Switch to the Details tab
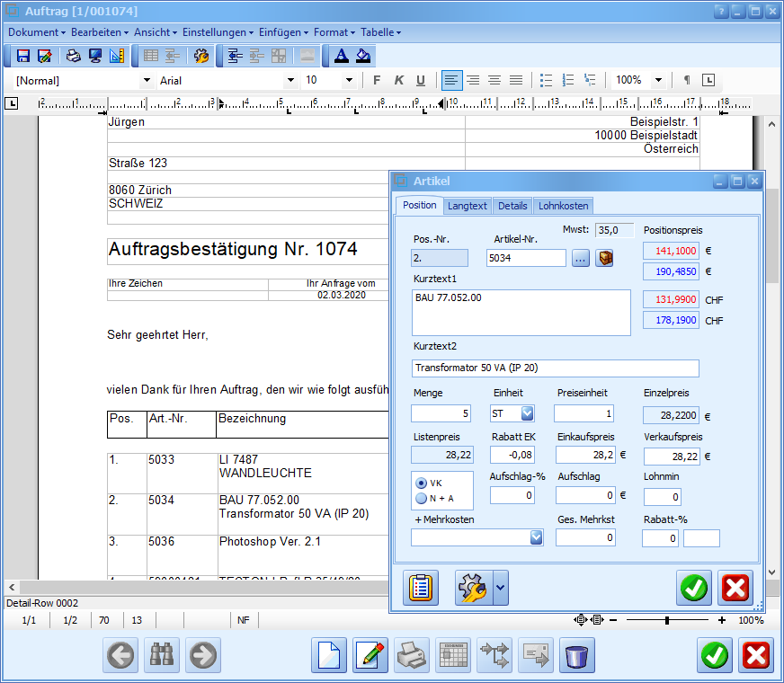The width and height of the screenshot is (784, 683). (x=512, y=206)
